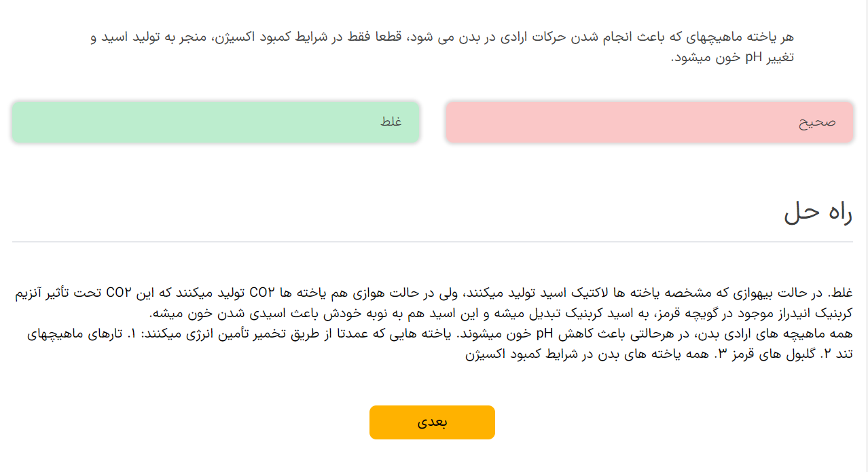Select the غلط answer option
The image size is (868, 472).
[x=215, y=122]
